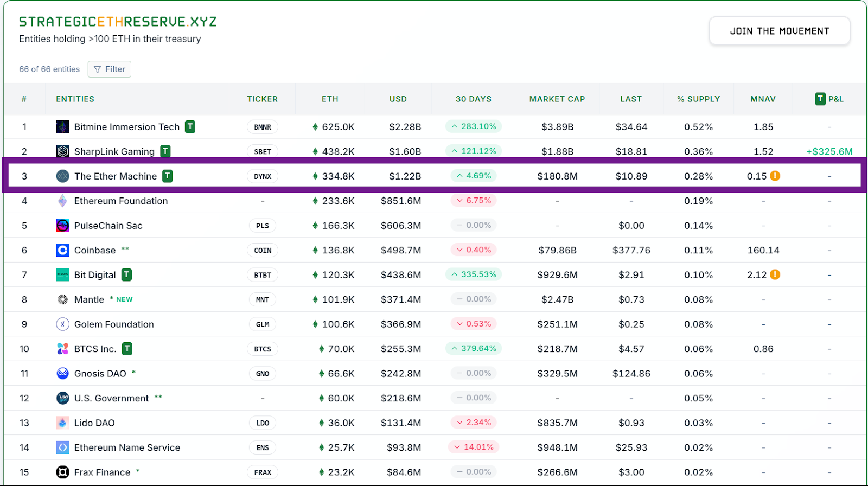Click the 14.01% 30-day change badge
Screen dimensions: 868x486
point(474,447)
